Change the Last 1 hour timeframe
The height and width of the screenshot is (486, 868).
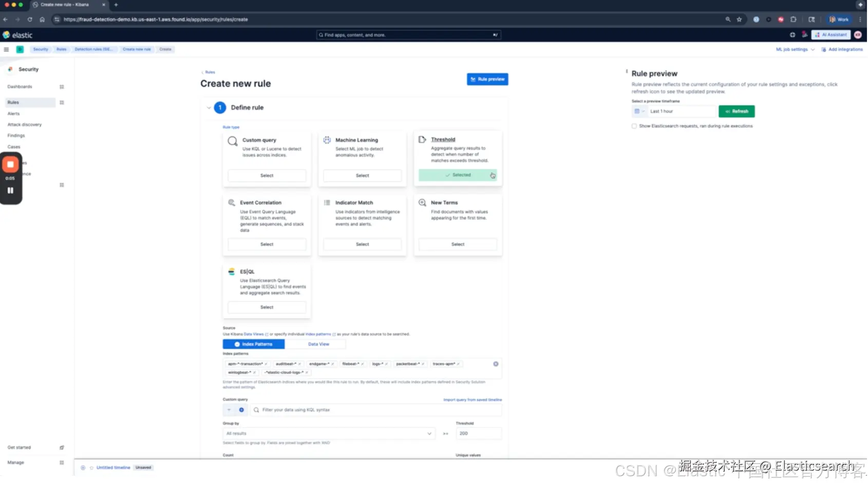coord(681,111)
